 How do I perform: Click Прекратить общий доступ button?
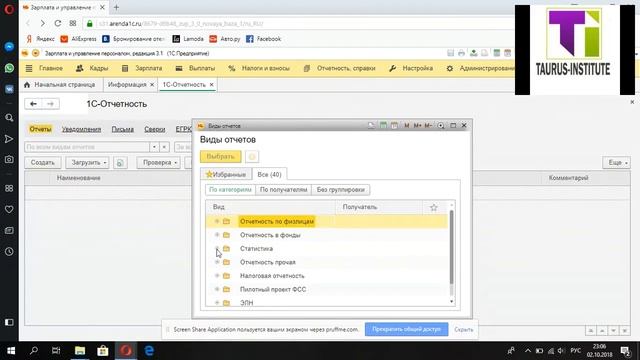(407, 329)
